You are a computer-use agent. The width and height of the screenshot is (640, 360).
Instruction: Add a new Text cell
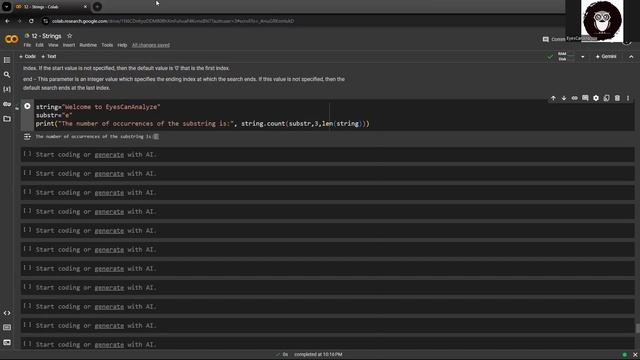click(x=49, y=56)
